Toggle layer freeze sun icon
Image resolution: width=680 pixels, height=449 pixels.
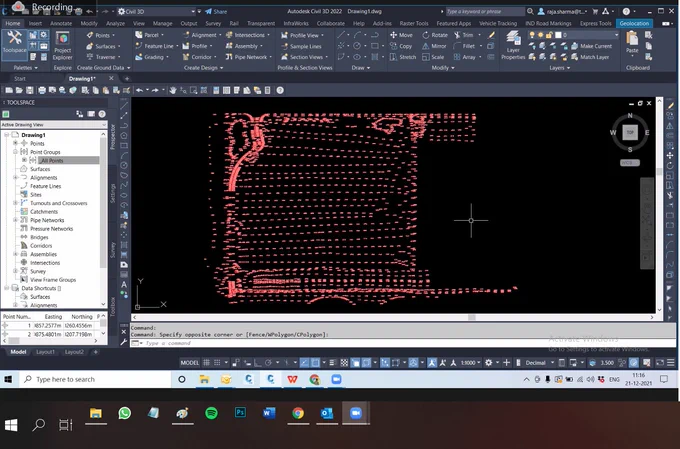[540, 35]
